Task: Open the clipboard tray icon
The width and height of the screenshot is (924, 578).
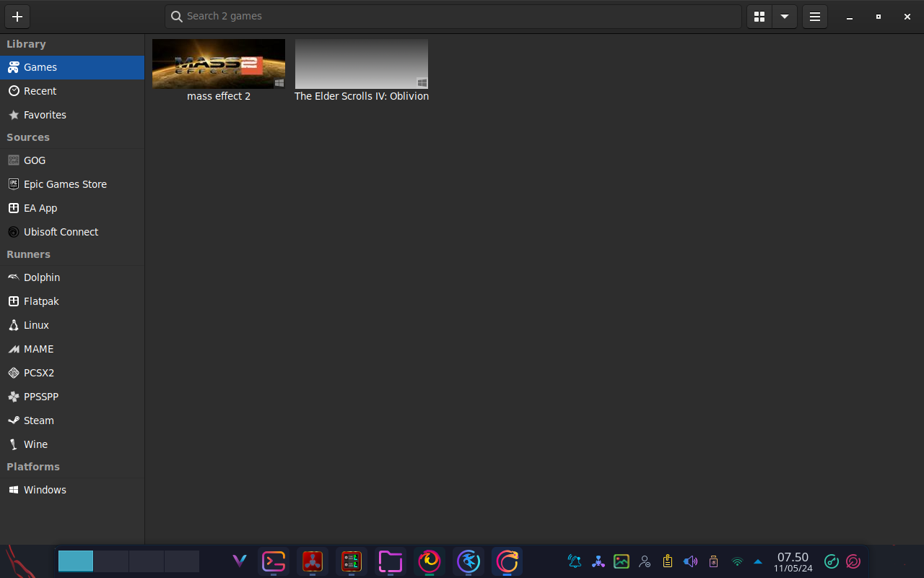Action: pos(668,561)
